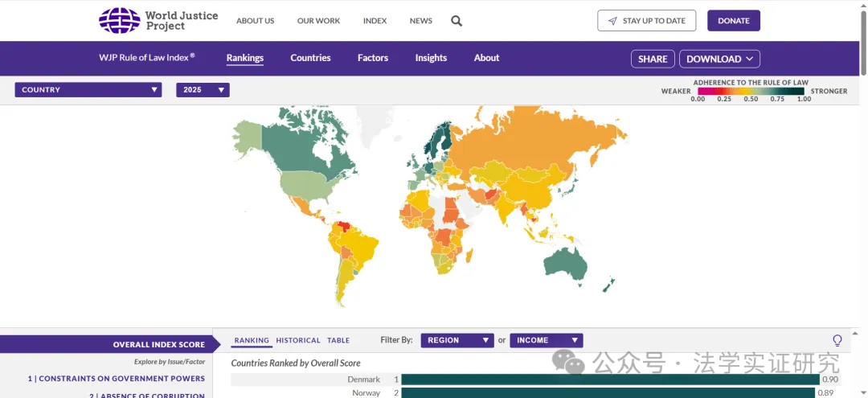Open the COUNTRY dropdown selector
The width and height of the screenshot is (868, 398).
88,90
